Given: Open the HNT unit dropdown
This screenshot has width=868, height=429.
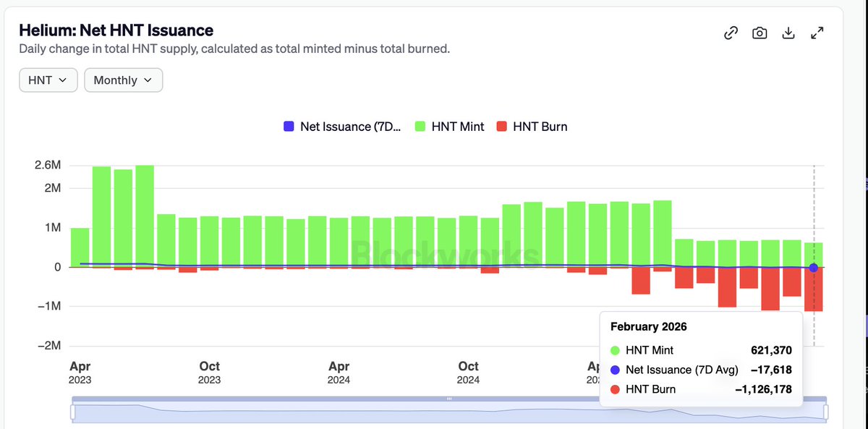Looking at the screenshot, I should click(x=48, y=80).
